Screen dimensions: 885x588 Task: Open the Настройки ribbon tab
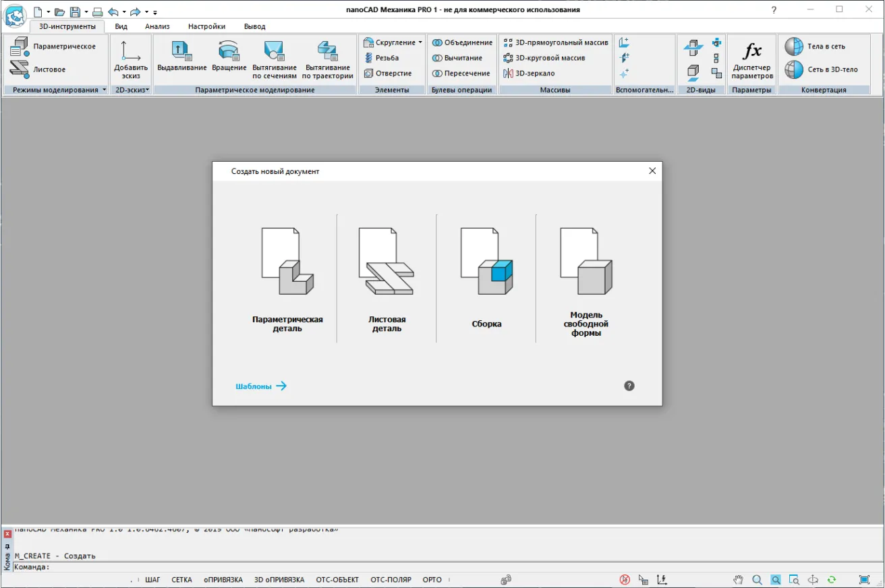(206, 26)
